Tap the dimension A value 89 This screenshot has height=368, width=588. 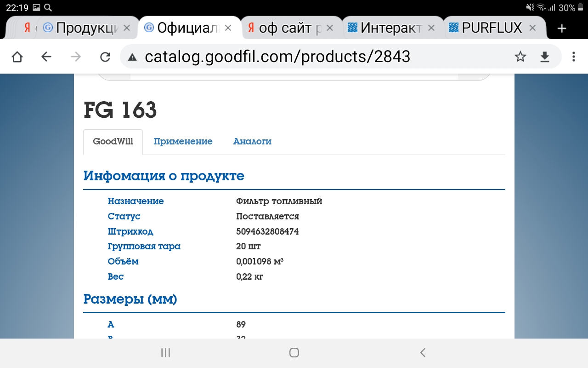(241, 325)
